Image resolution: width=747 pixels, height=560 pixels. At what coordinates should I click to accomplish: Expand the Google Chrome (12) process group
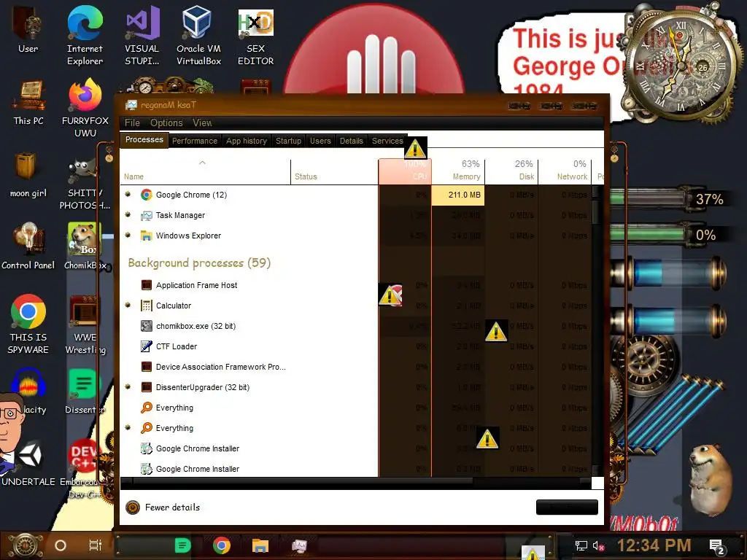point(128,194)
